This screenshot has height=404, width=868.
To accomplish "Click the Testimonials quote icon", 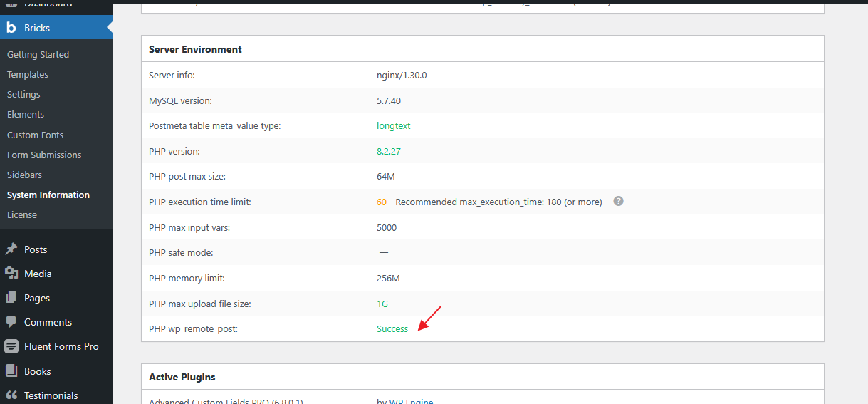I will pyautogui.click(x=11, y=395).
